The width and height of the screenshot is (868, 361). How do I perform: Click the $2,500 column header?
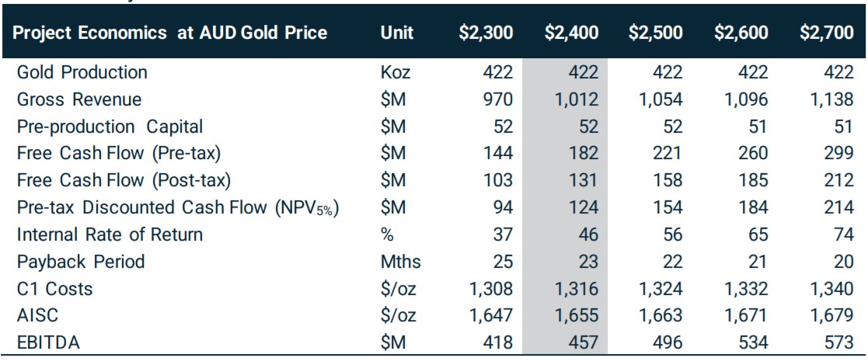pyautogui.click(x=656, y=33)
